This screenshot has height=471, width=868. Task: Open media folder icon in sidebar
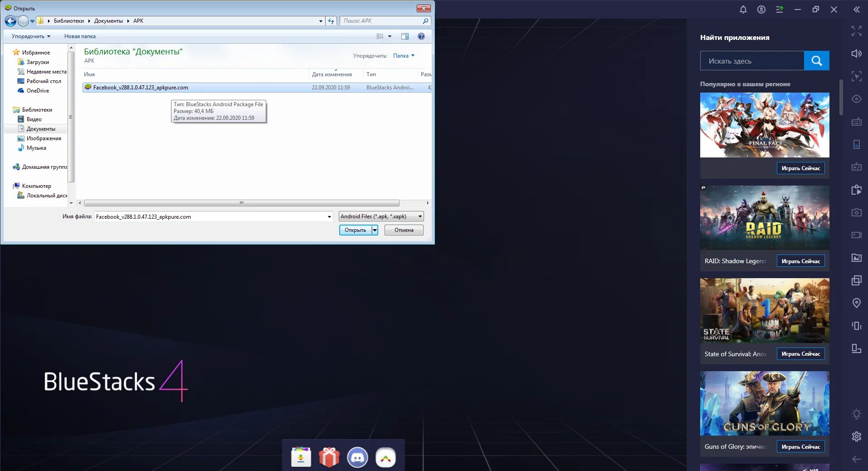coord(856,258)
